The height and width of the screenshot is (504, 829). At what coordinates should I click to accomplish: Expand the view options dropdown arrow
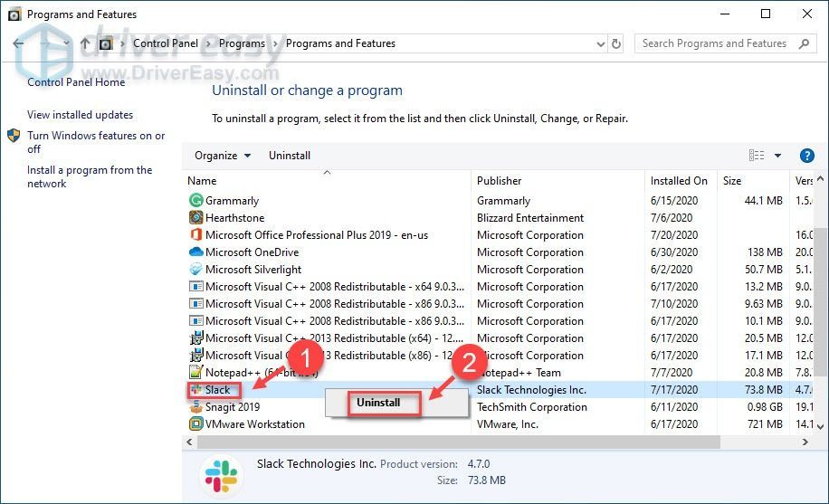777,156
